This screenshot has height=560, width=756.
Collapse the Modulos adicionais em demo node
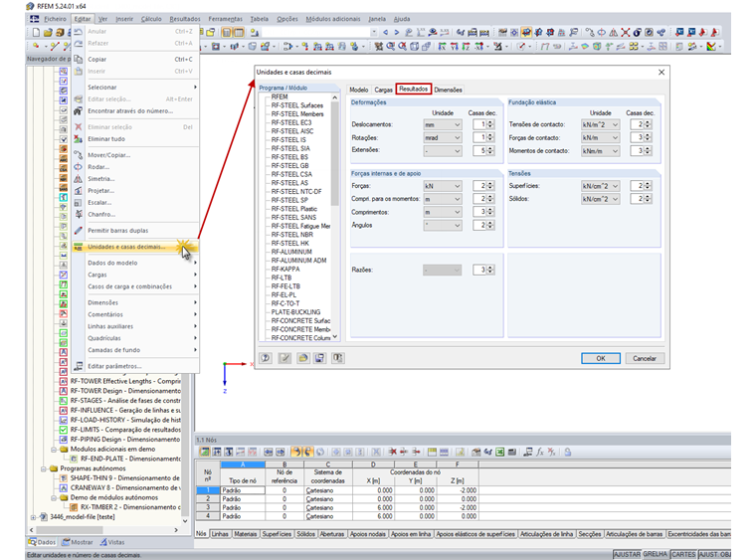pyautogui.click(x=54, y=450)
